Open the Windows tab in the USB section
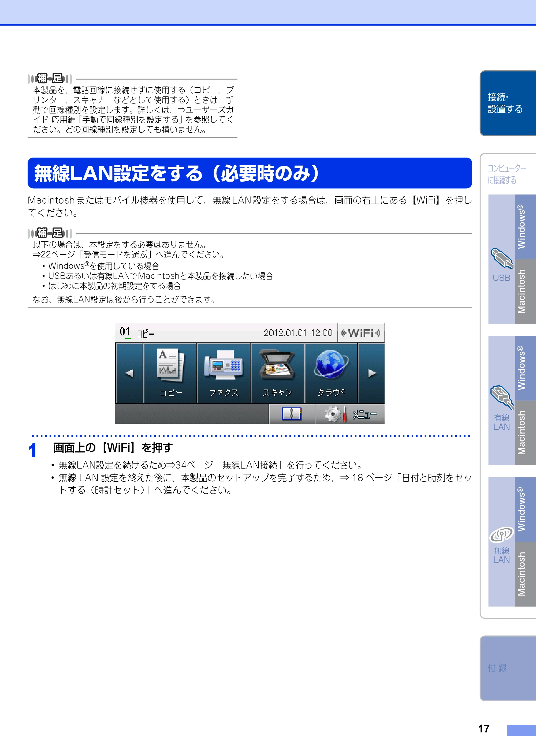The width and height of the screenshot is (536, 756). pyautogui.click(x=525, y=227)
